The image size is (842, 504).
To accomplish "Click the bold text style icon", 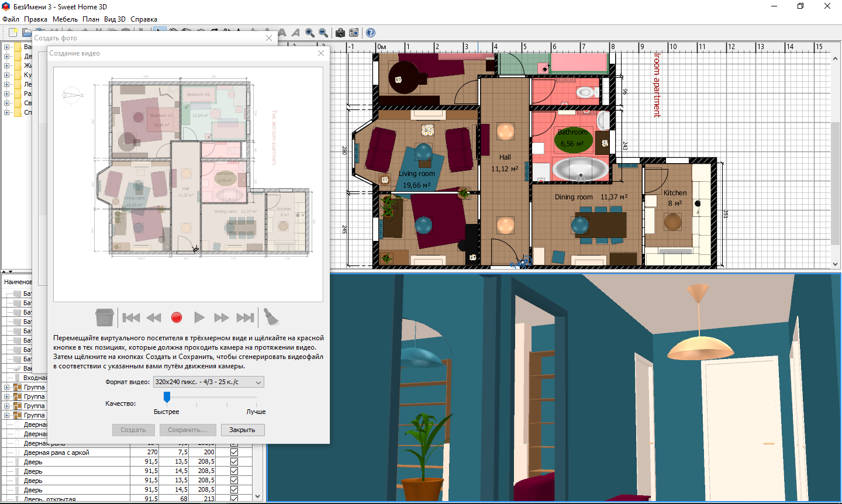I will click(x=282, y=33).
